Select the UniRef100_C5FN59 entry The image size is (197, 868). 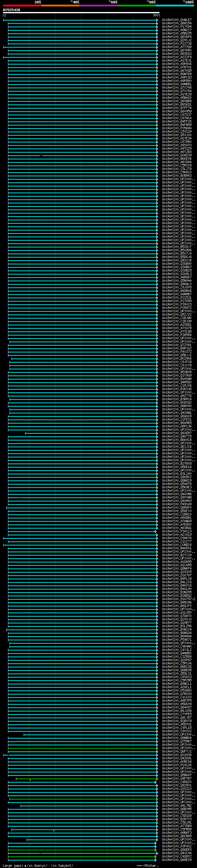[x=177, y=829]
